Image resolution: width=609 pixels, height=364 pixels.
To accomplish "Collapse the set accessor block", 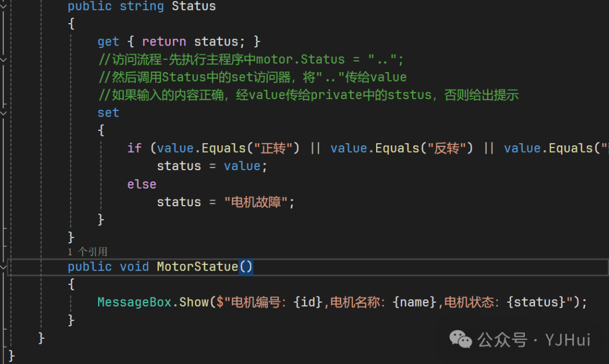I will point(3,113).
